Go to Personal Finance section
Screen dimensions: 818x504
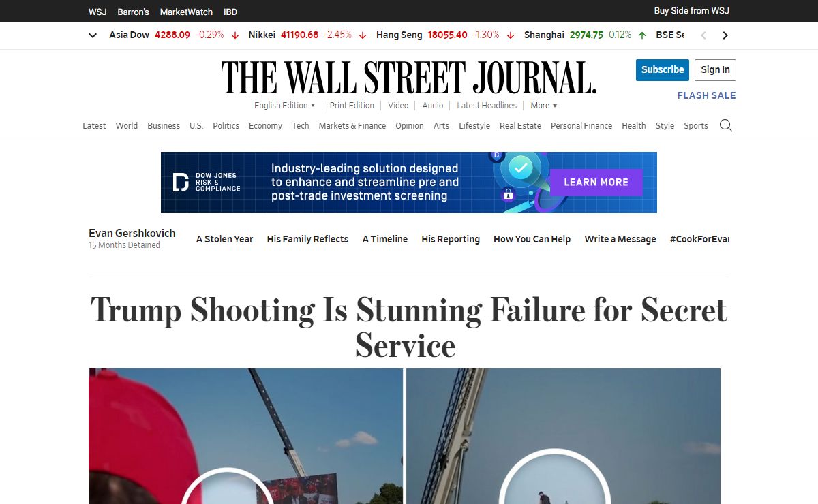click(x=581, y=126)
